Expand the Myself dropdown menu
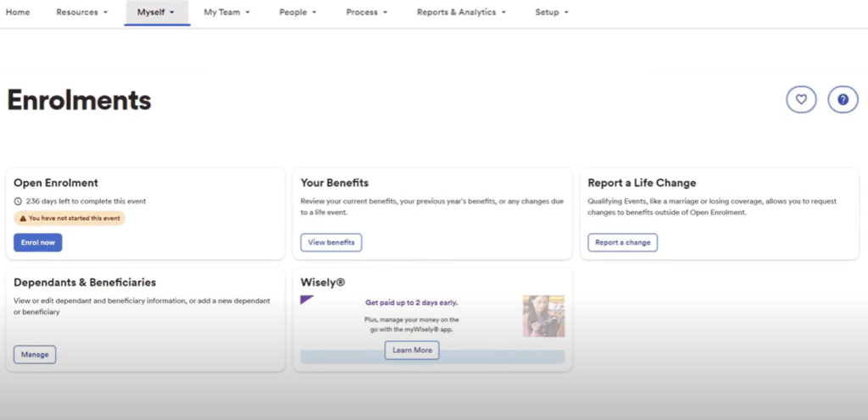The width and height of the screenshot is (868, 420). click(156, 13)
